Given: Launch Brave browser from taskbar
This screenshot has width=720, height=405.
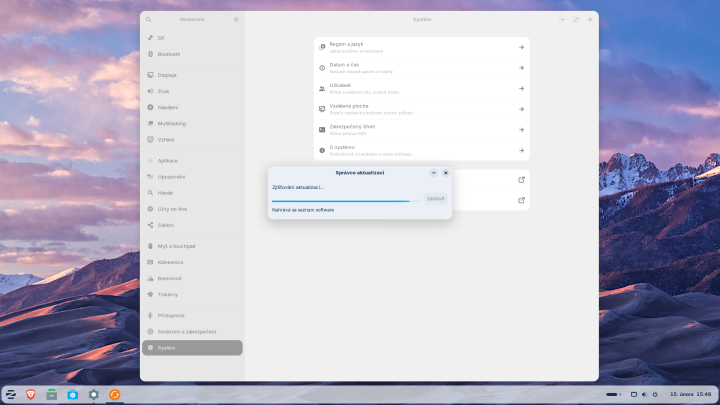Looking at the screenshot, I should [31, 394].
